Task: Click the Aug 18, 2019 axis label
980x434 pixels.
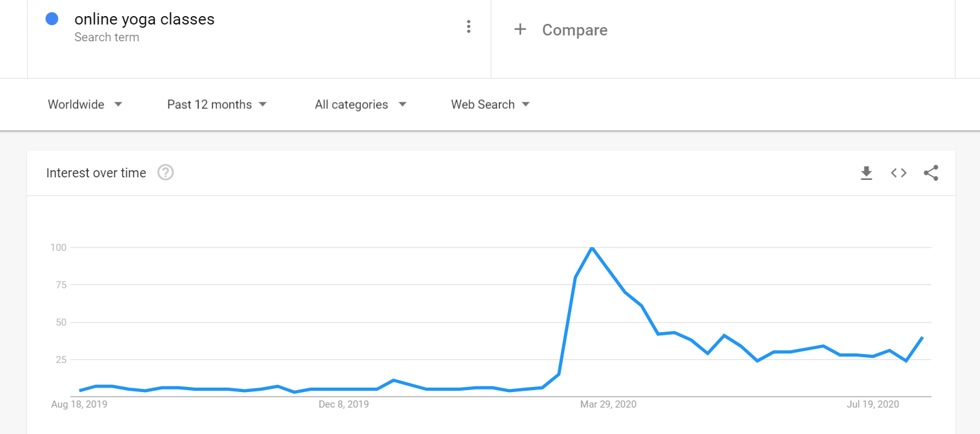Action: pos(79,404)
